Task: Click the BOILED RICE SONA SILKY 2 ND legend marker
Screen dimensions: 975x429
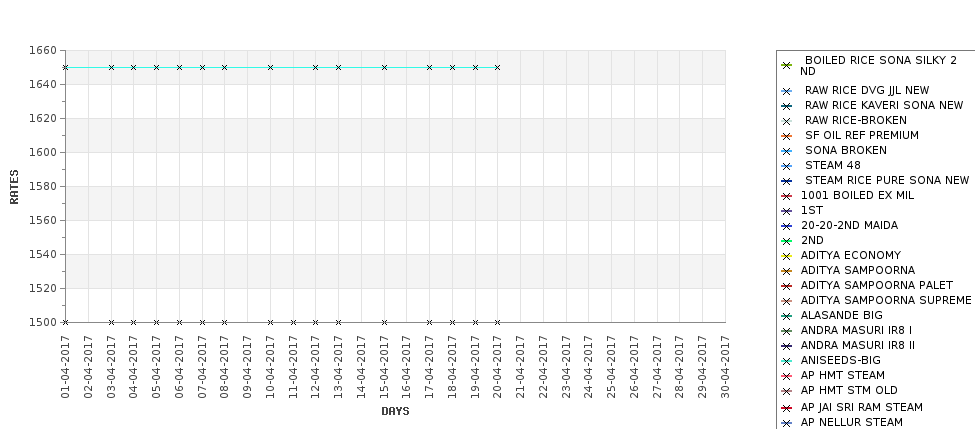Action: pos(787,65)
